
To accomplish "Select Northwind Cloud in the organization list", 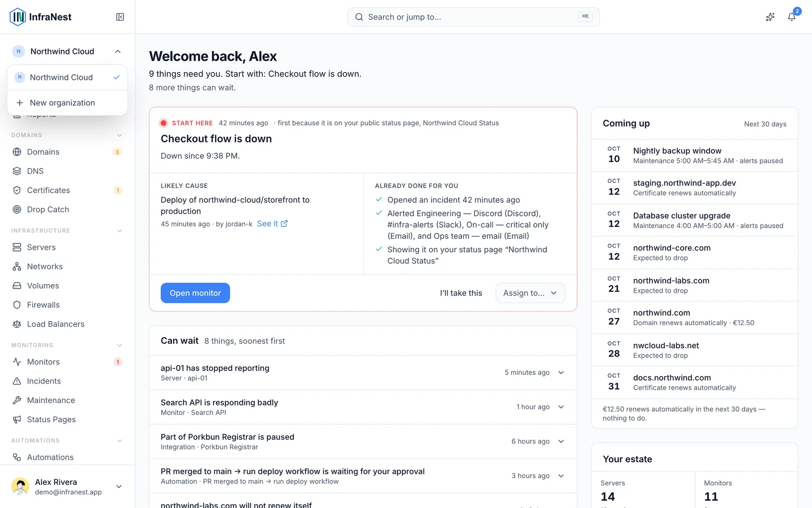I will (67, 78).
